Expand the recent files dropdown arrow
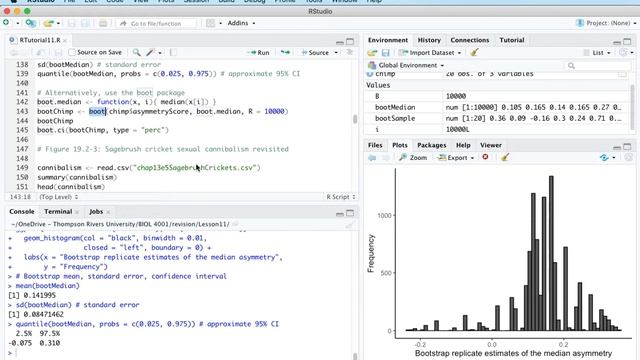The height and width of the screenshot is (360, 640). click(x=58, y=23)
